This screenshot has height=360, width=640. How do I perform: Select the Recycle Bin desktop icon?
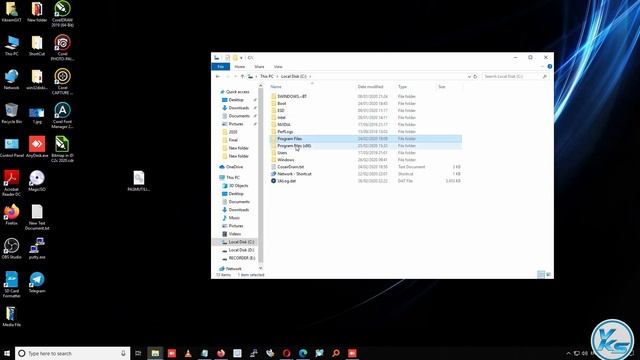coord(11,113)
